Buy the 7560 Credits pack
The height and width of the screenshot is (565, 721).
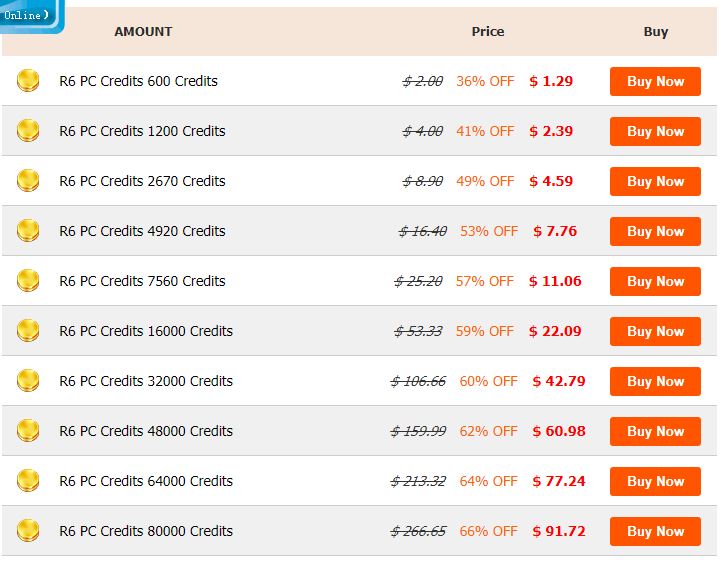[655, 282]
